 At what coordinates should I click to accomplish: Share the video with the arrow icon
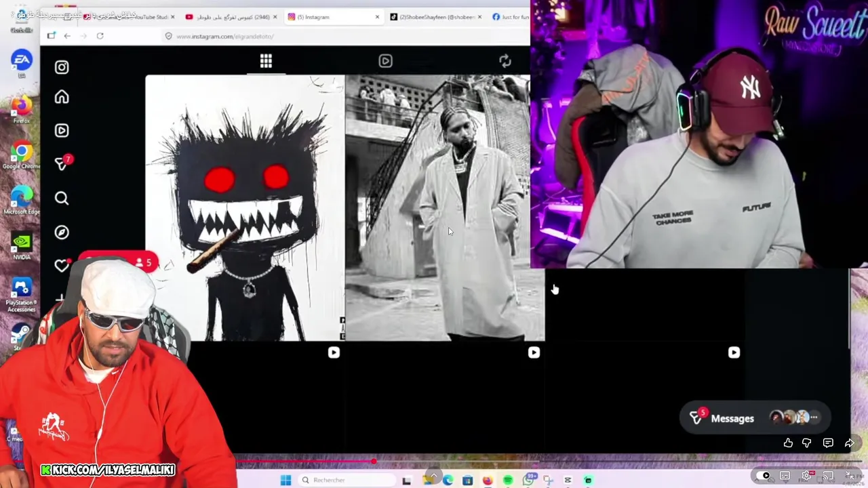click(849, 443)
